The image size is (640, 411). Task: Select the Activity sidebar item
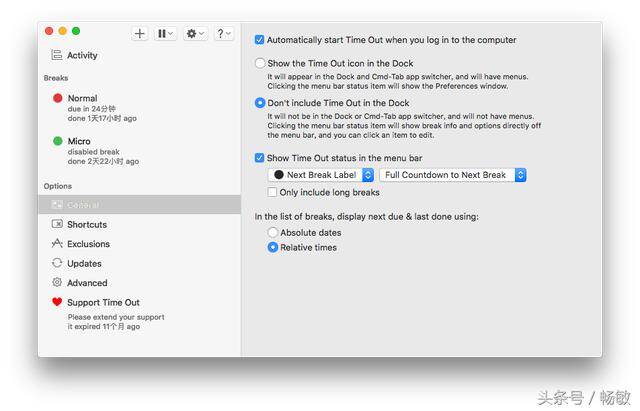click(x=139, y=55)
